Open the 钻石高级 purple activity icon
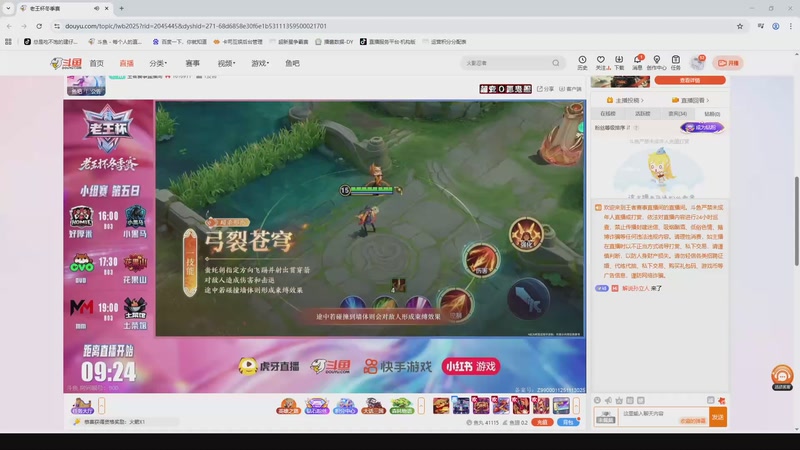This screenshot has width=800, height=450. pyautogui.click(x=316, y=406)
